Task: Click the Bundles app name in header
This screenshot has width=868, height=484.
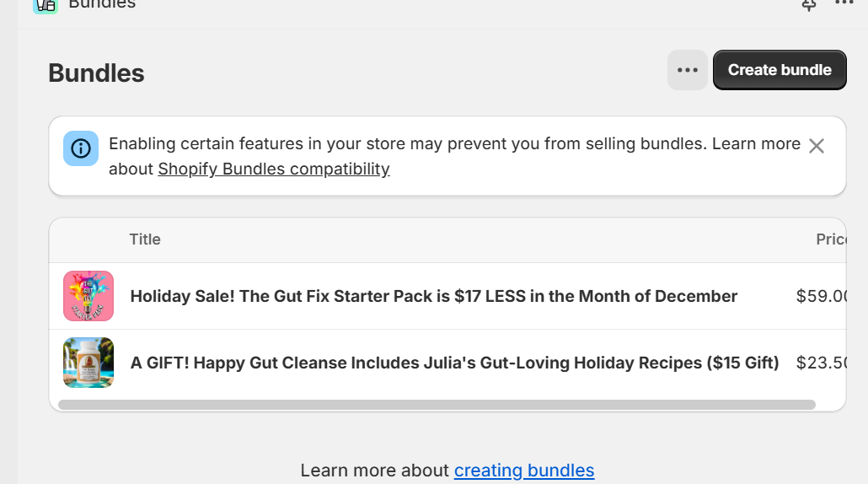Action: click(102, 4)
